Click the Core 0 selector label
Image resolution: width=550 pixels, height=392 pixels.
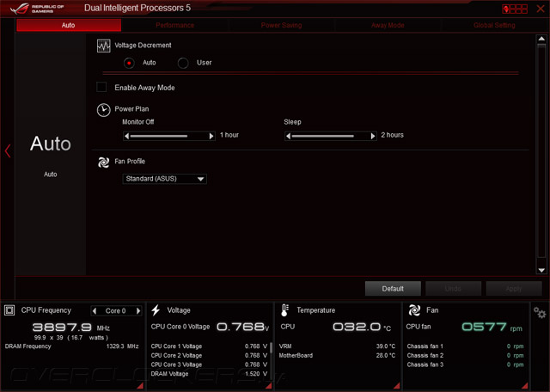pyautogui.click(x=115, y=311)
